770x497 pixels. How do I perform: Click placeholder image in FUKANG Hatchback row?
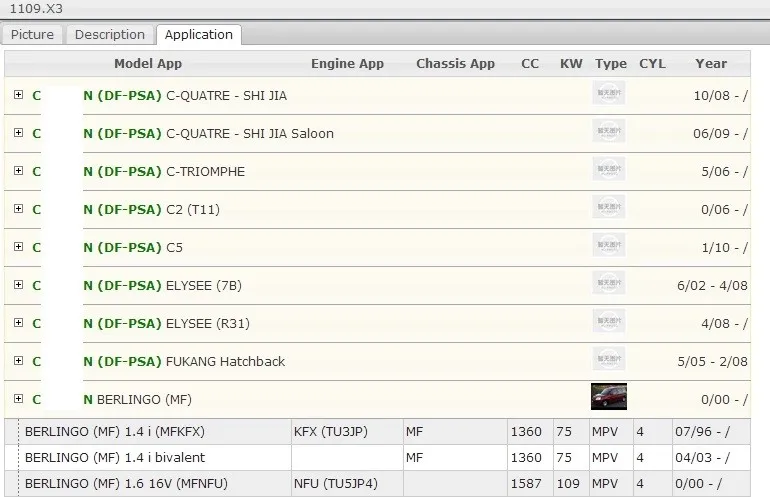[609, 359]
